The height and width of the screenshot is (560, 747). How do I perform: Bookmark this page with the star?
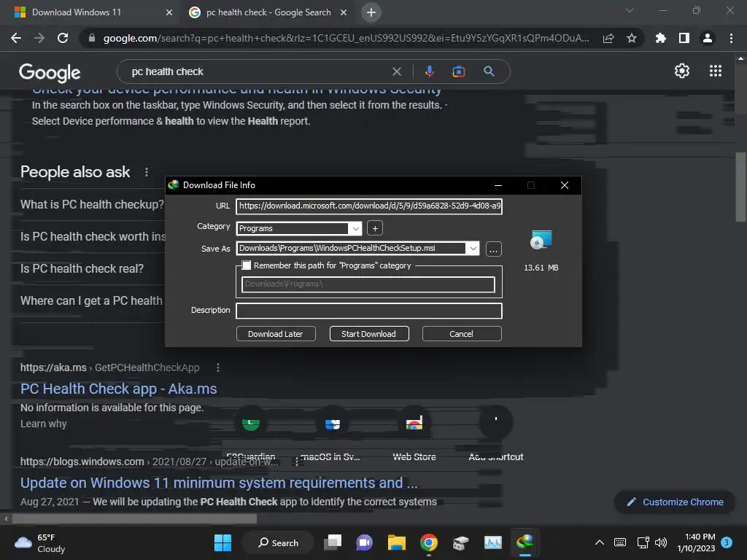coord(631,38)
